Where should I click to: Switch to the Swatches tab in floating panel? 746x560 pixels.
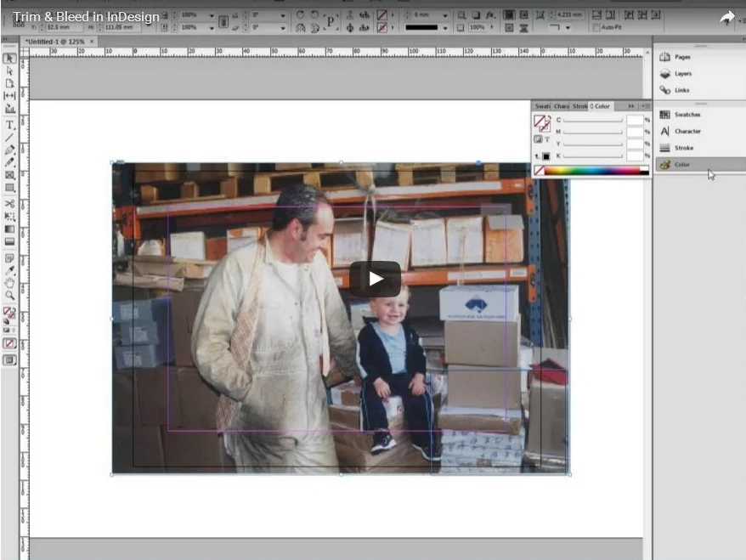(x=542, y=106)
